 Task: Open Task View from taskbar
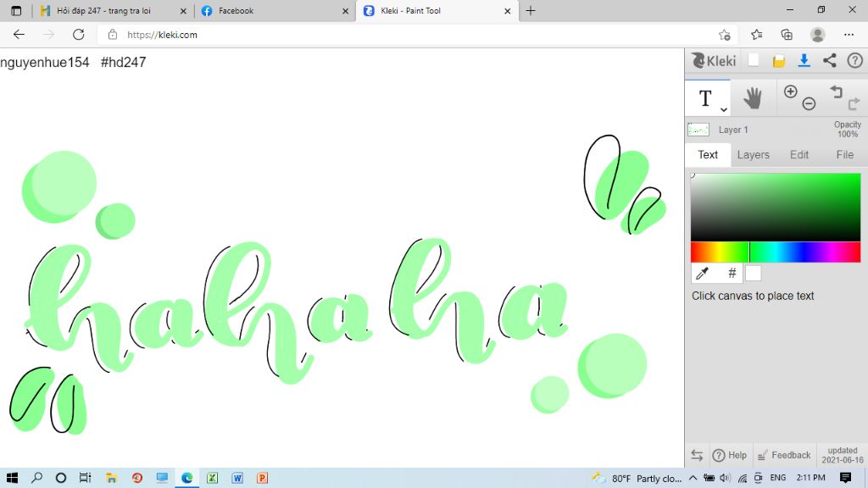[x=85, y=478]
